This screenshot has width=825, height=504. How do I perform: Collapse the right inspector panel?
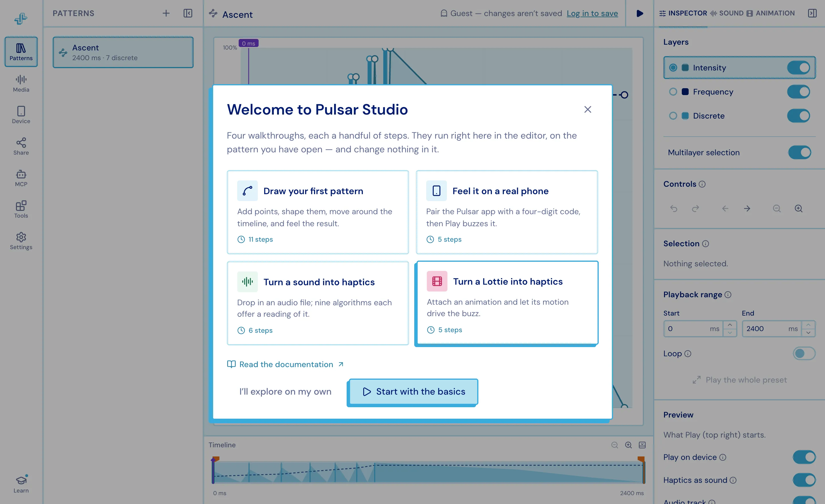(x=812, y=13)
